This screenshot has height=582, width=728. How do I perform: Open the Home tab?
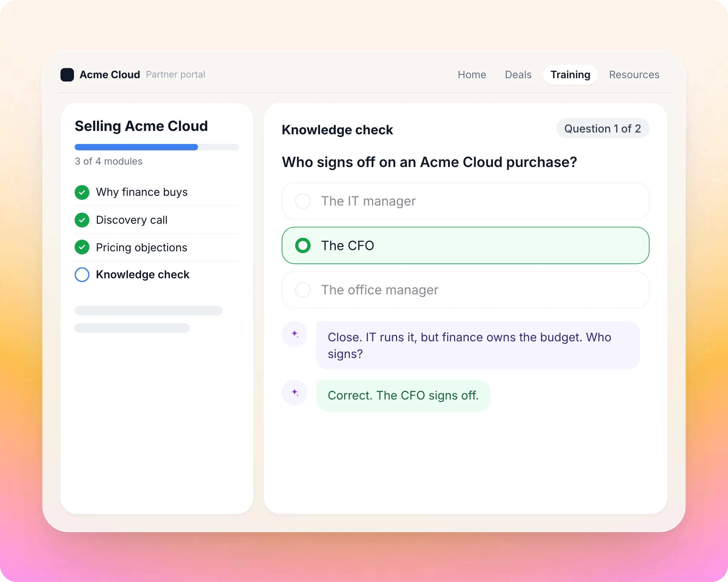pyautogui.click(x=472, y=75)
